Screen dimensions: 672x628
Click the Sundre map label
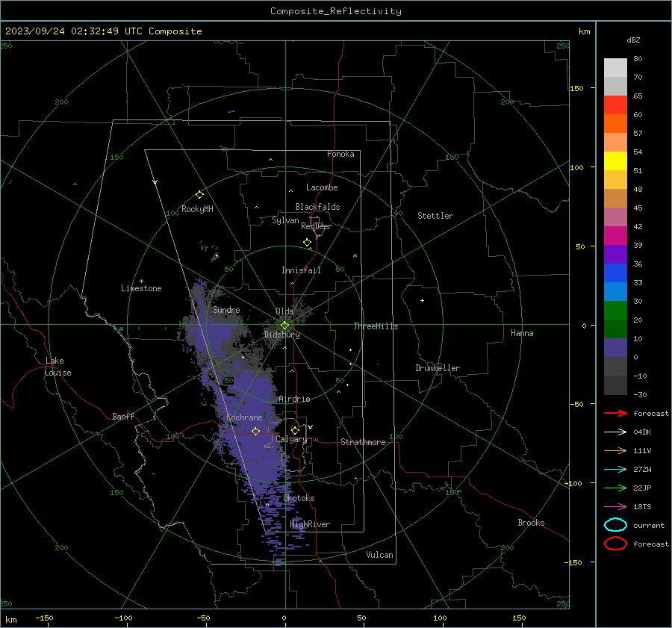coord(226,310)
